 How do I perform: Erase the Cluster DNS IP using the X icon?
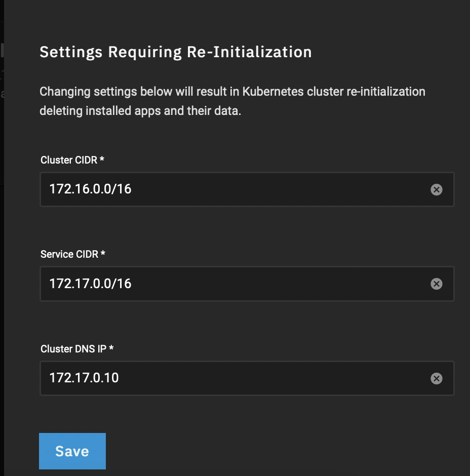436,378
